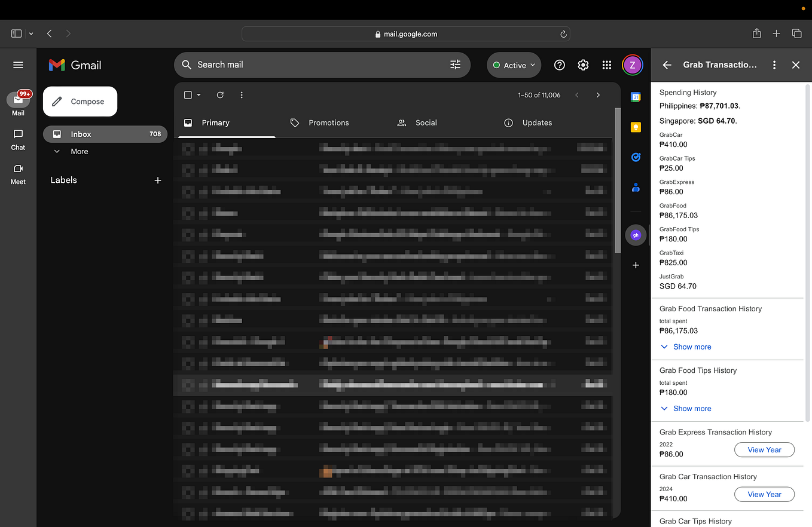
Task: Close the Grab Transaction side panel
Action: coord(796,65)
